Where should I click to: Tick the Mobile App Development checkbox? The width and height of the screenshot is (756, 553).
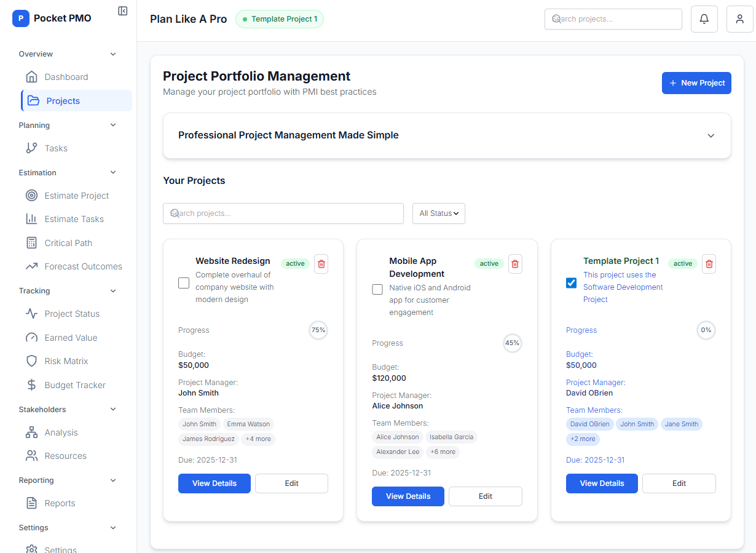(377, 289)
